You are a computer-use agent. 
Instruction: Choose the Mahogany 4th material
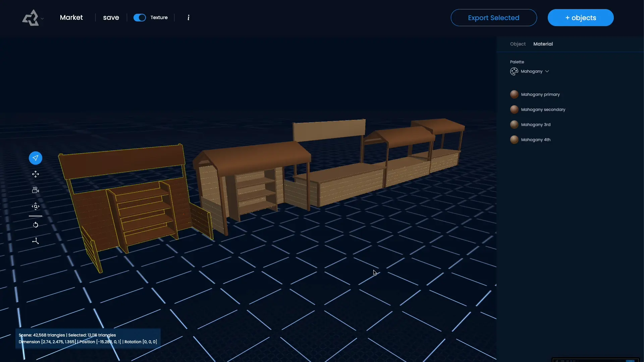535,140
